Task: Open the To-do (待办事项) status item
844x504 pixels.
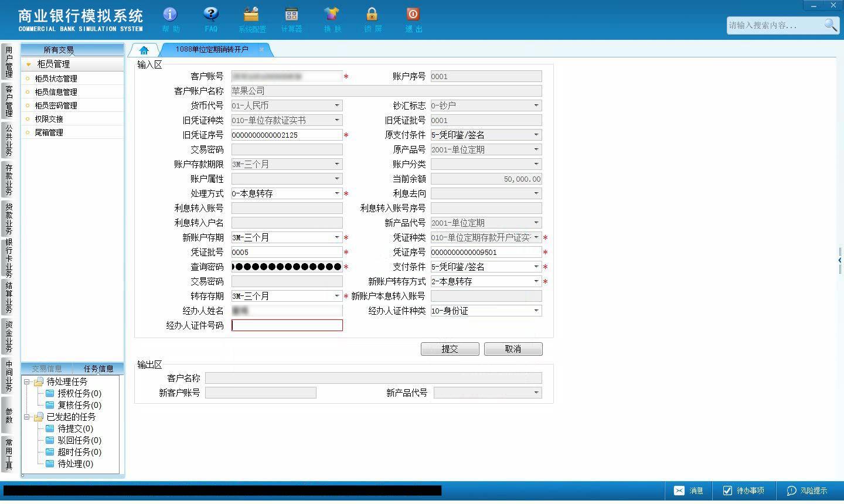Action: click(x=743, y=491)
